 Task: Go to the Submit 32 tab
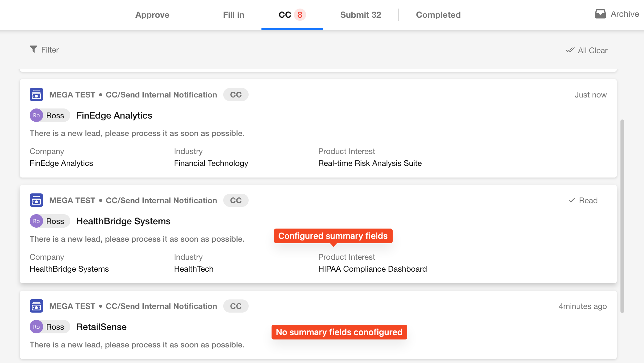point(361,15)
